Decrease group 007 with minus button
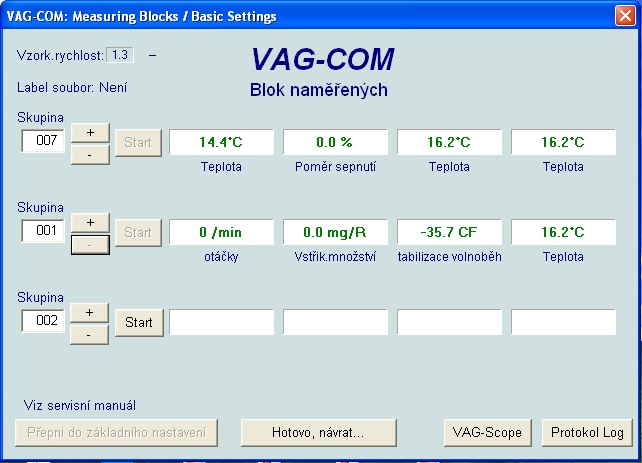642x463 pixels. pyautogui.click(x=90, y=155)
